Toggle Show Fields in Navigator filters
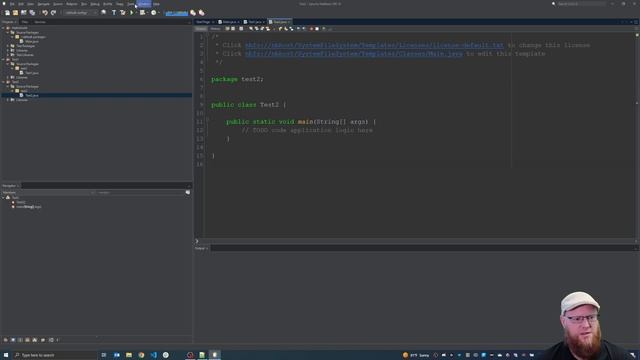The image size is (640, 360). click(x=13, y=340)
